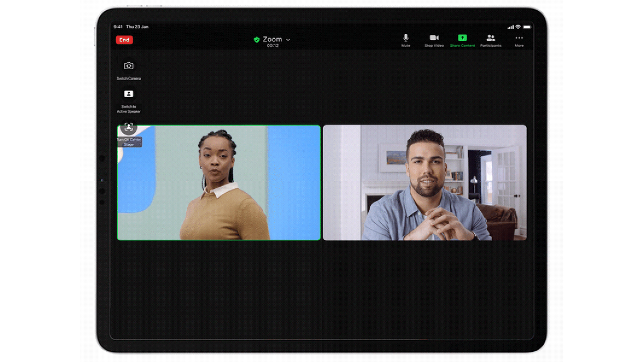The image size is (644, 362).
Task: Stop Video with the camera icon
Action: coord(434,40)
